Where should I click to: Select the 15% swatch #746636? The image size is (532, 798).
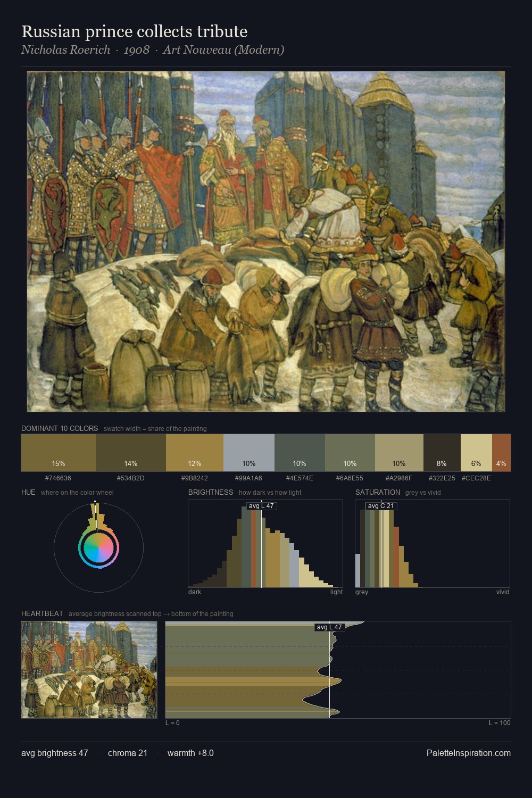click(59, 453)
